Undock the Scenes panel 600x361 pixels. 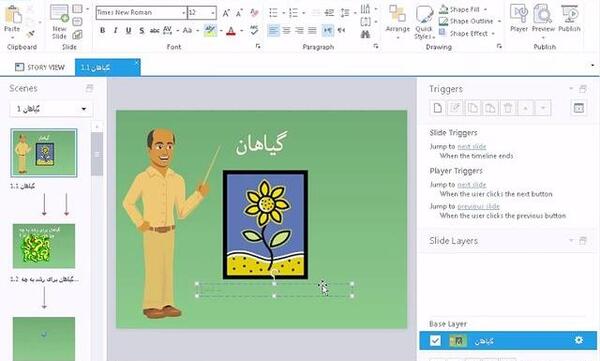[89, 88]
